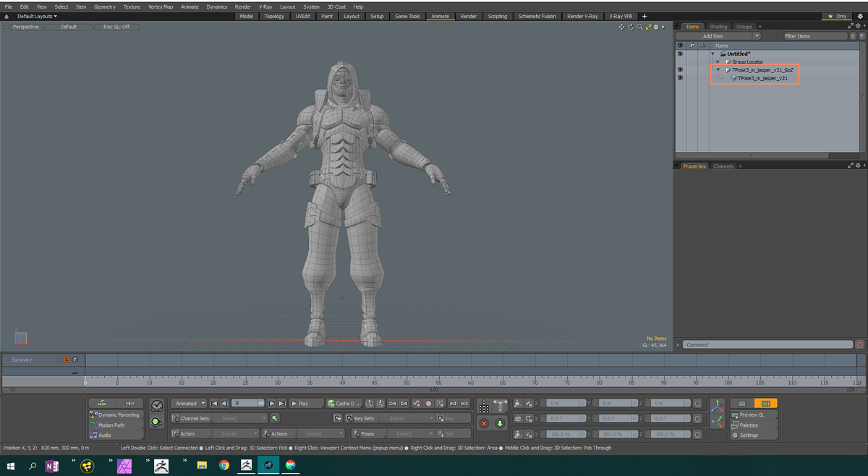Launch ZBrush from the Windows taskbar

(161, 466)
